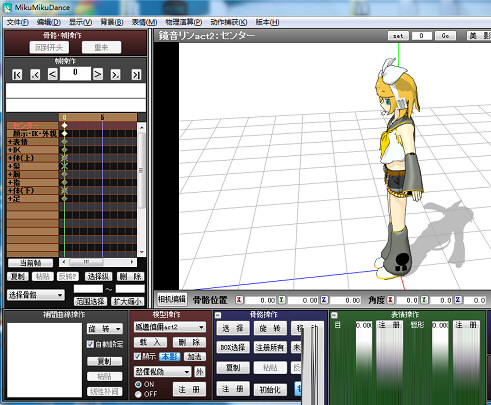491x405 pixels.
Task: Click the angle X axis icon
Action: click(391, 300)
